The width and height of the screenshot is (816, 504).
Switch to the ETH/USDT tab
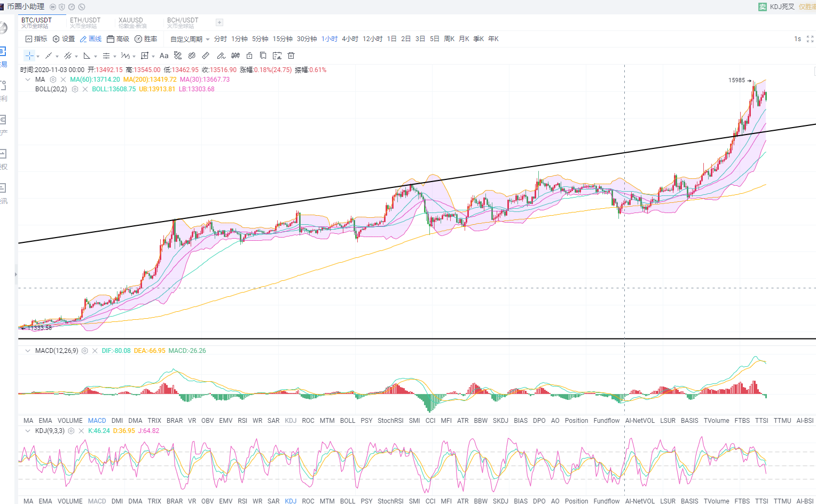[85, 22]
